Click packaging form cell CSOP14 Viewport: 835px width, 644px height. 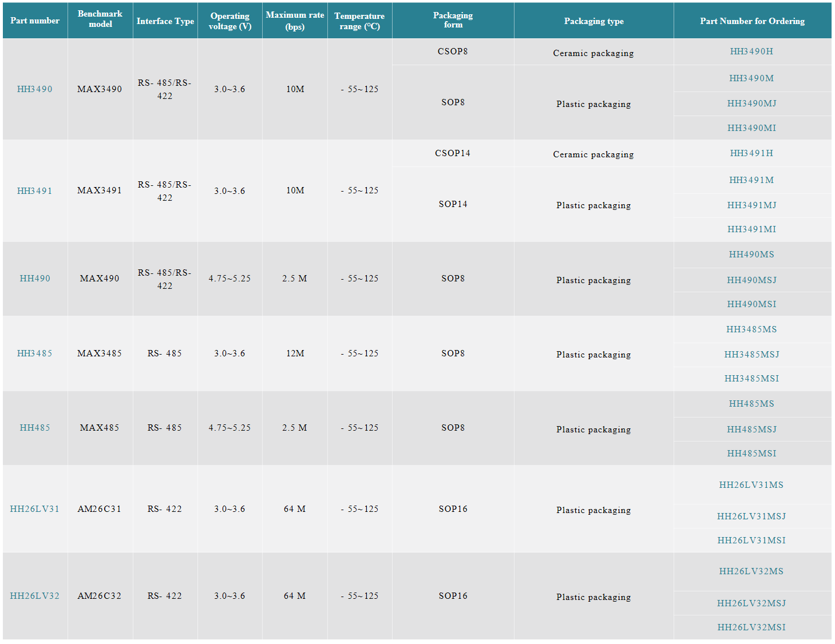pos(453,153)
